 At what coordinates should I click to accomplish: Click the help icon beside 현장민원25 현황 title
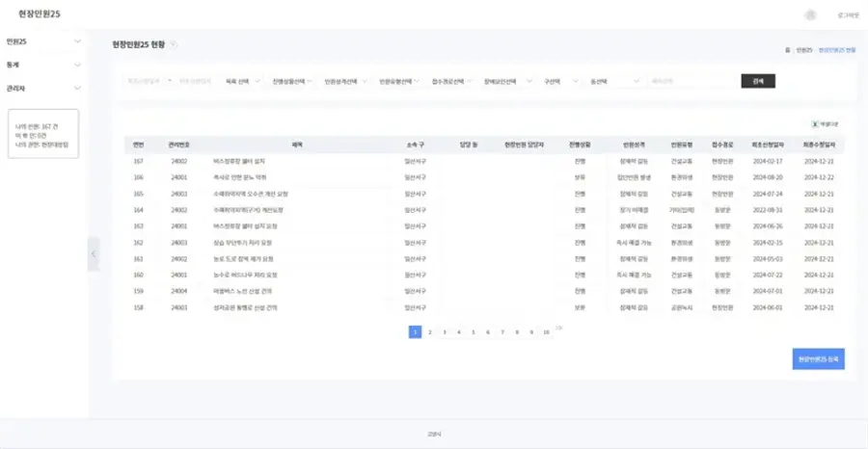[173, 44]
